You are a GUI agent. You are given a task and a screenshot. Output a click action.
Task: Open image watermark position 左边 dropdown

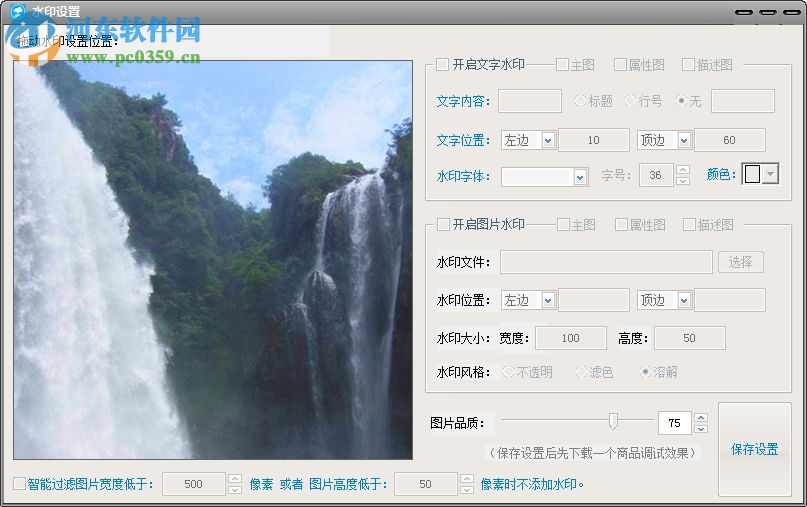pyautogui.click(x=548, y=300)
